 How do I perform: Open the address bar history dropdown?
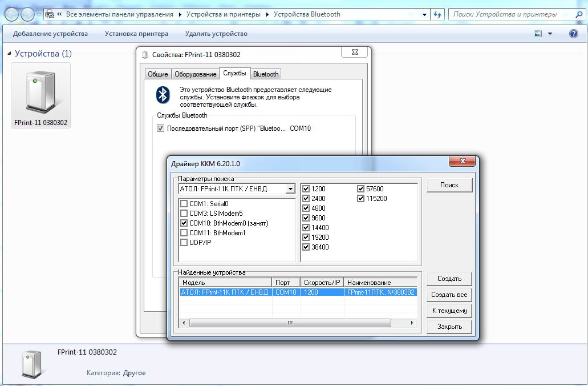[424, 14]
